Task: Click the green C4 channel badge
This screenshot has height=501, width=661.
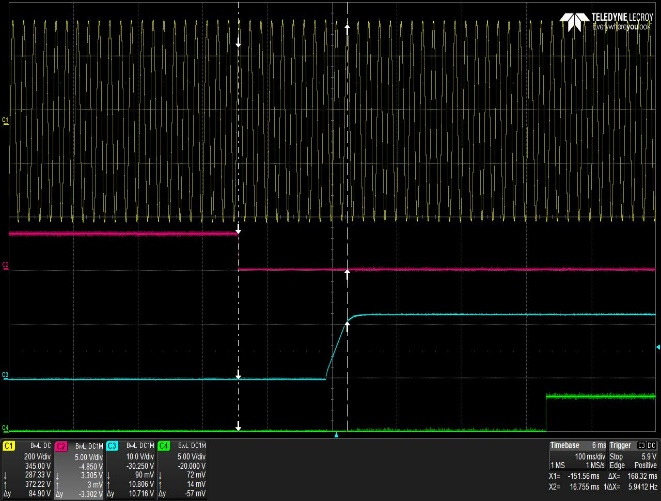Action: click(x=163, y=444)
